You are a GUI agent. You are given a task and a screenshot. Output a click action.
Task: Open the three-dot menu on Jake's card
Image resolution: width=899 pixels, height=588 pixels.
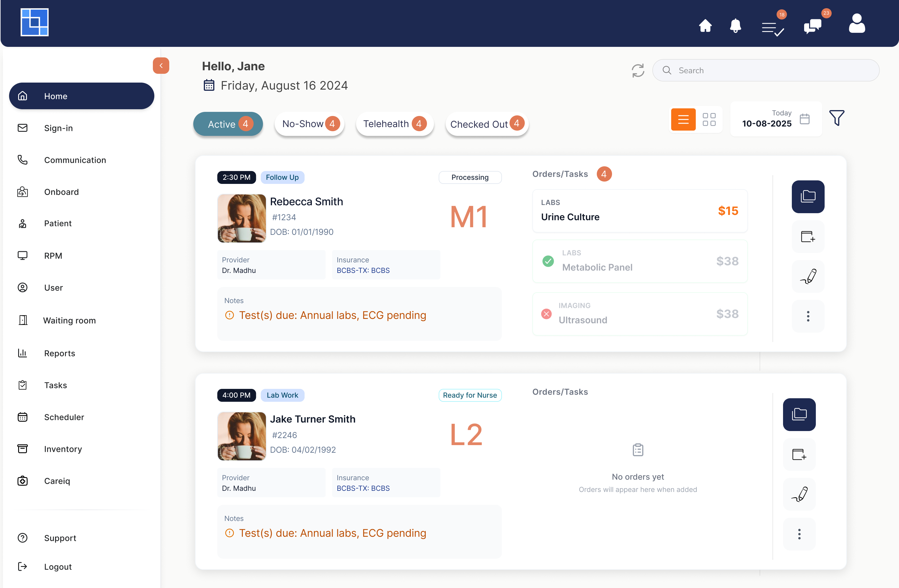799,534
